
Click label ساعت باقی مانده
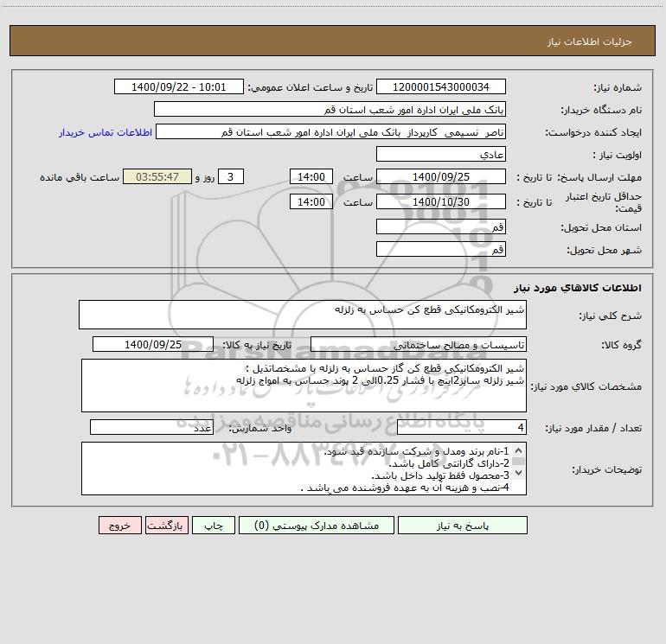tap(80, 177)
